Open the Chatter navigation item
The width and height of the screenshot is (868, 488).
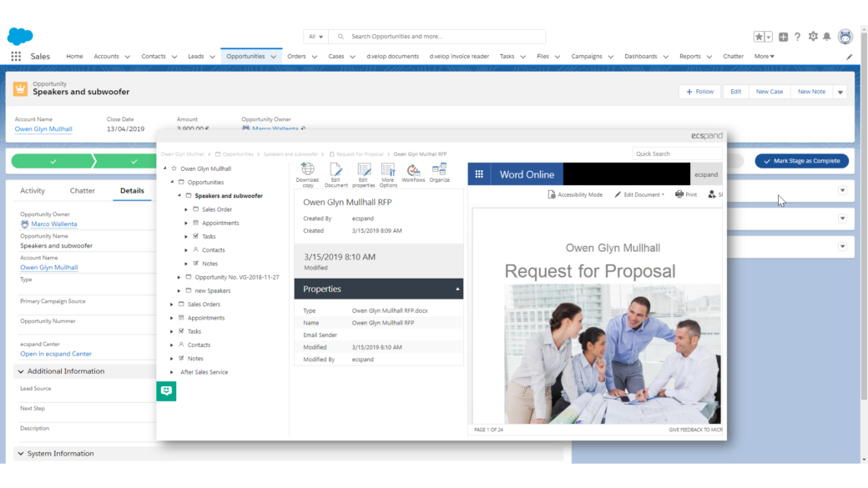734,57
